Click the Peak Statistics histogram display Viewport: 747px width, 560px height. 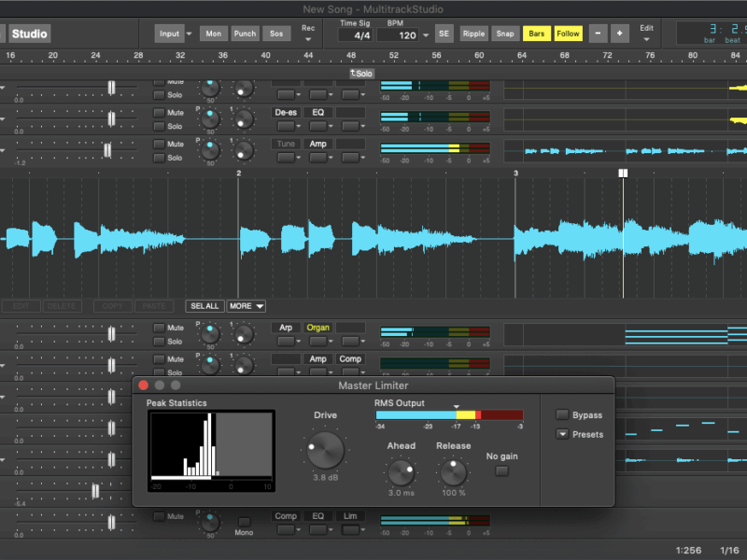pyautogui.click(x=211, y=445)
